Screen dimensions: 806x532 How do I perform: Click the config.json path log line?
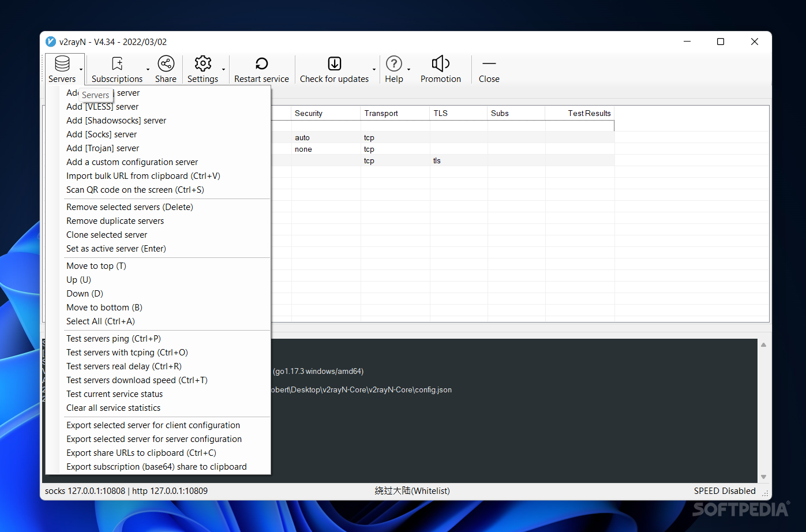[362, 390]
